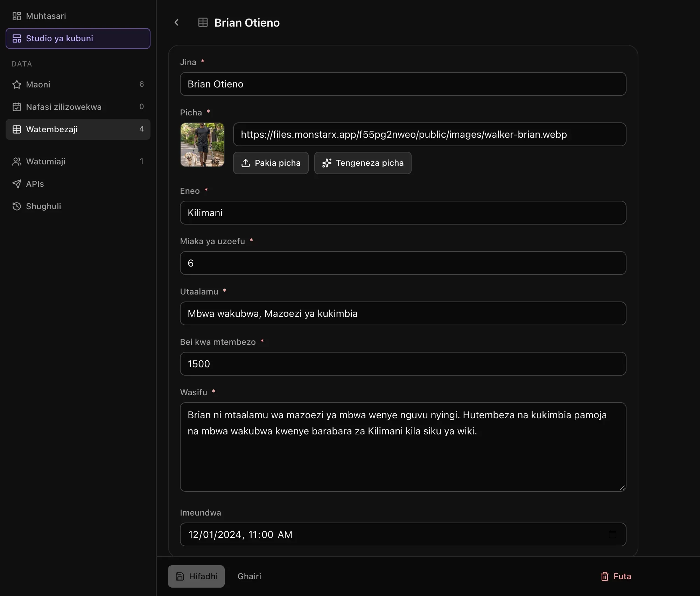Click inside the Wasifu description textarea
The image size is (700, 596).
pyautogui.click(x=403, y=447)
